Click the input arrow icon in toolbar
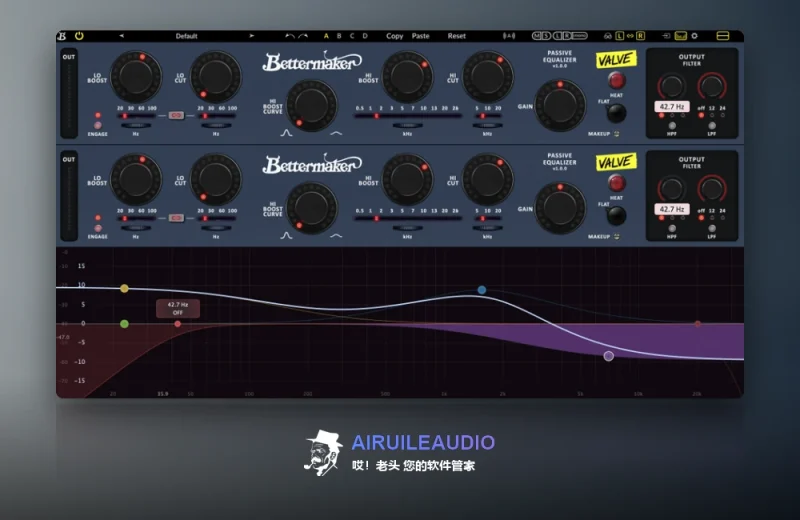The height and width of the screenshot is (520, 800). pos(666,36)
